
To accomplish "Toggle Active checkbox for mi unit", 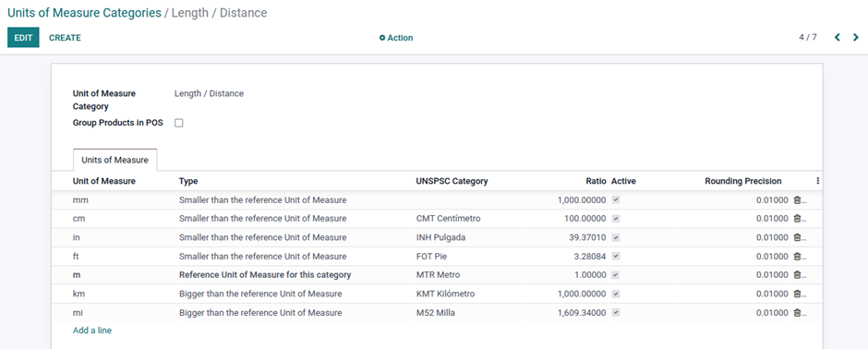I will click(x=616, y=313).
